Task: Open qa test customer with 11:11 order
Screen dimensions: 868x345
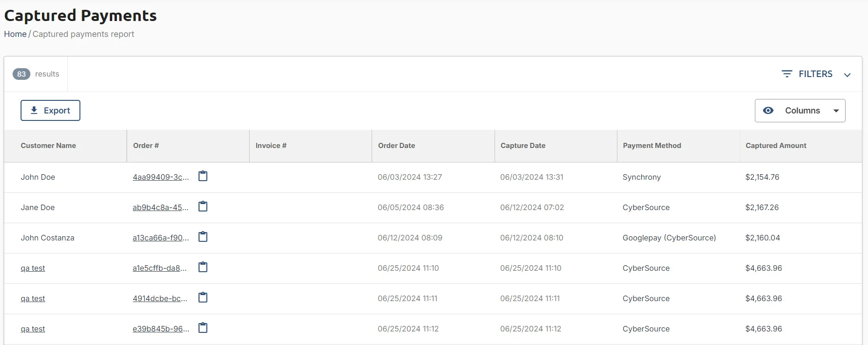Action: (33, 298)
